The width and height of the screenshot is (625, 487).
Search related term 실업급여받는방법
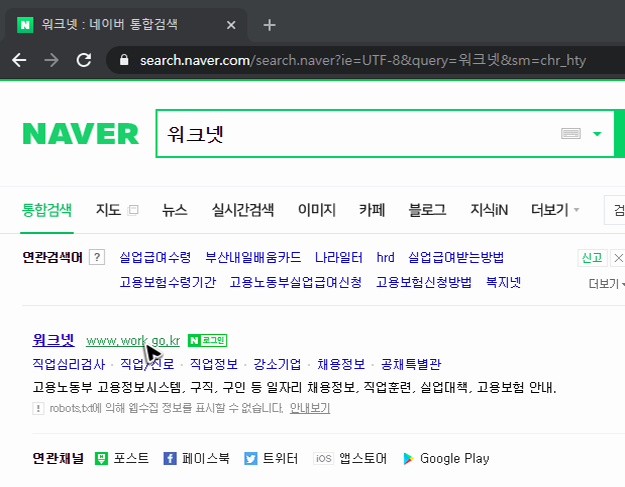[456, 257]
